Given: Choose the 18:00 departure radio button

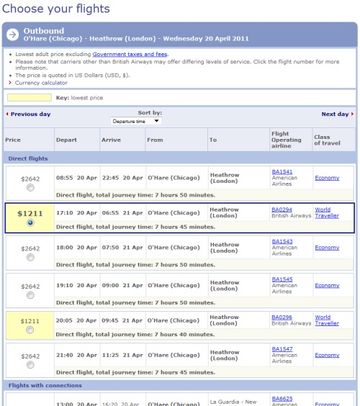Looking at the screenshot, I should tap(30, 257).
